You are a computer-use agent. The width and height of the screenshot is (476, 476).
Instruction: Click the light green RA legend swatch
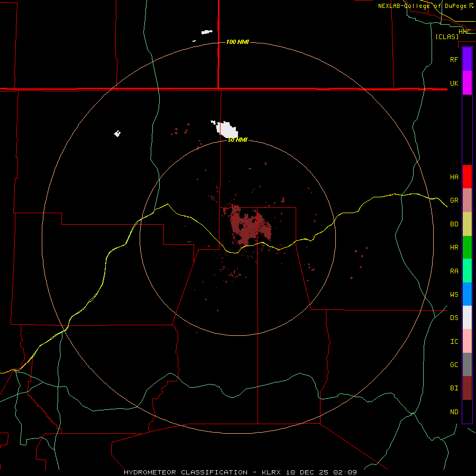[x=467, y=271]
